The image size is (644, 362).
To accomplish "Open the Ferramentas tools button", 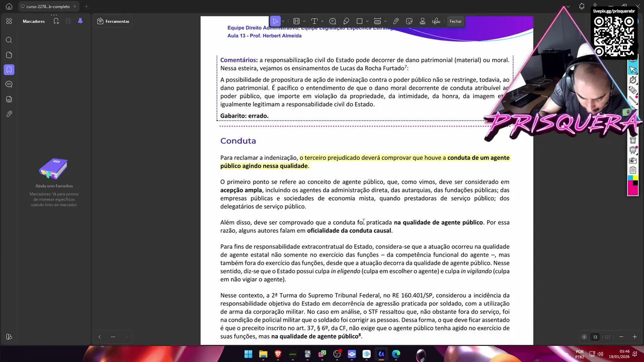I will pyautogui.click(x=113, y=21).
